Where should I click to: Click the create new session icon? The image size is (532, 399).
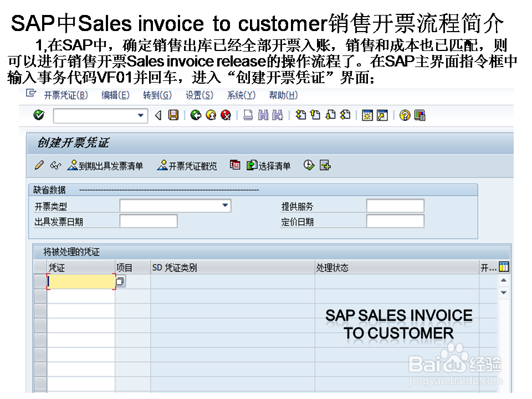367,115
